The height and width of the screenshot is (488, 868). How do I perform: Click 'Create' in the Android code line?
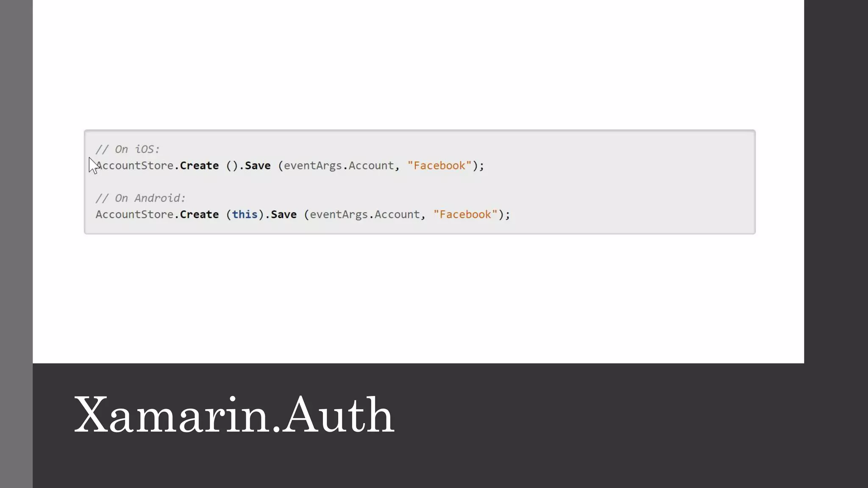(199, 214)
